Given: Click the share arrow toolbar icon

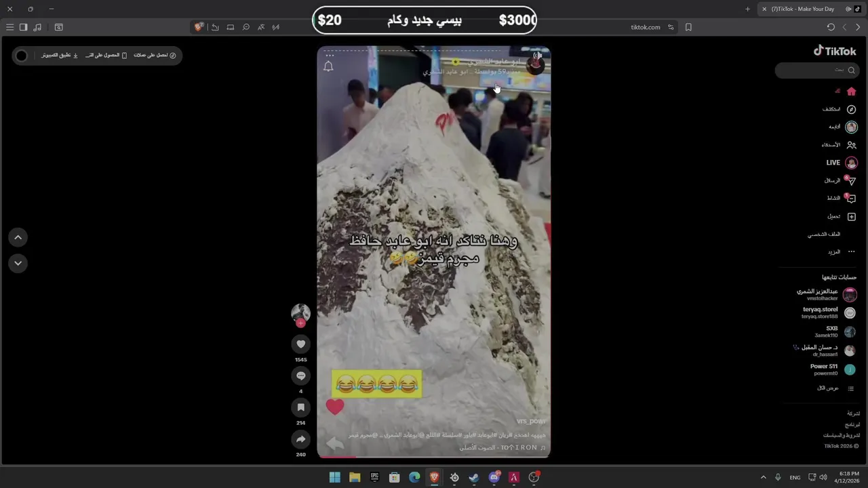Looking at the screenshot, I should click(215, 27).
